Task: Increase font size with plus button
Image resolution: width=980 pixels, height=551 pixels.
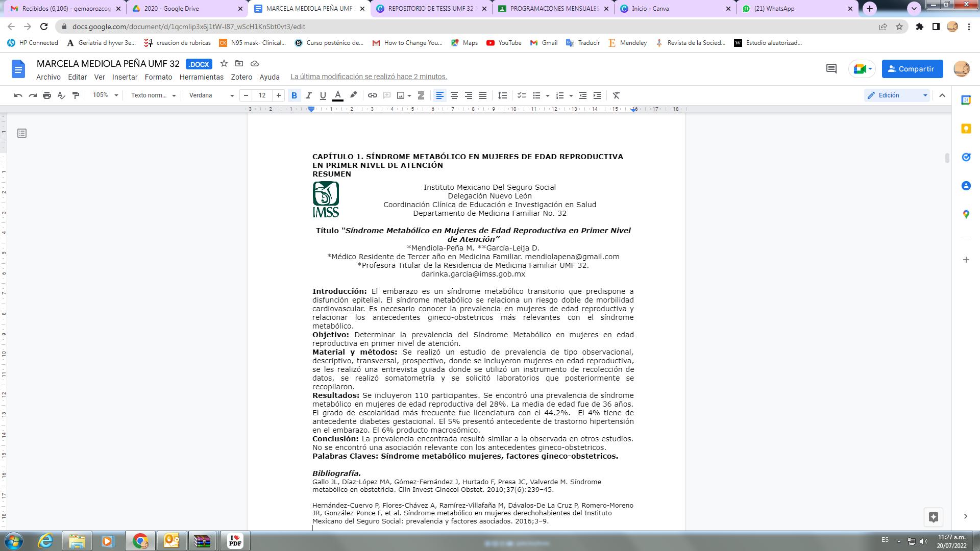Action: (279, 95)
